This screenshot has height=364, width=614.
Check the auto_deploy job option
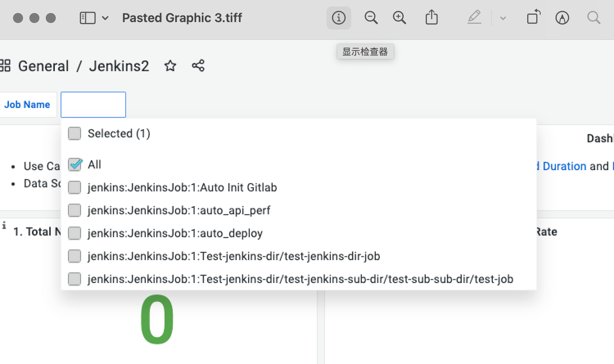tap(74, 233)
